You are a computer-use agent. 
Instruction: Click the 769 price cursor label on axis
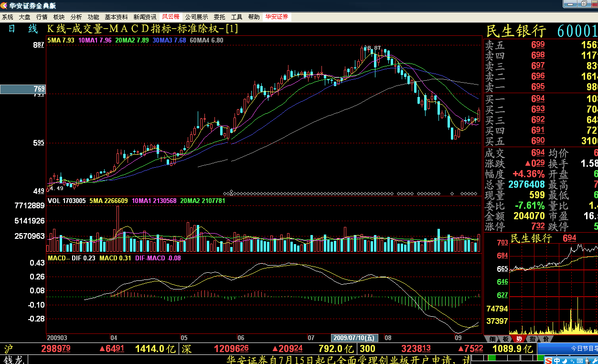(22, 89)
